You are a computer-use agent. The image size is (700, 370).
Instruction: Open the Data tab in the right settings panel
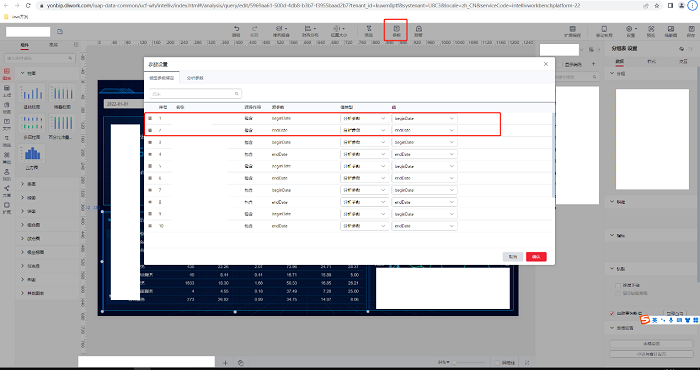(x=620, y=62)
